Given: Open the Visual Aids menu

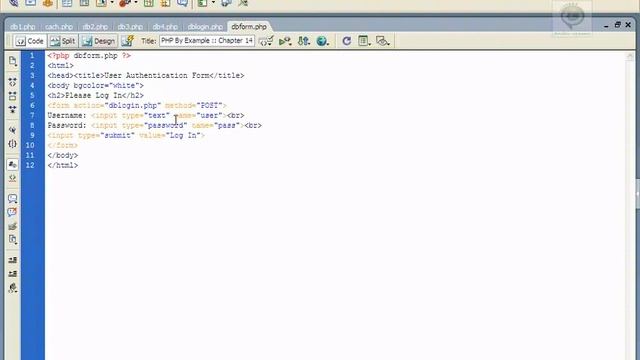Looking at the screenshot, I should [382, 41].
